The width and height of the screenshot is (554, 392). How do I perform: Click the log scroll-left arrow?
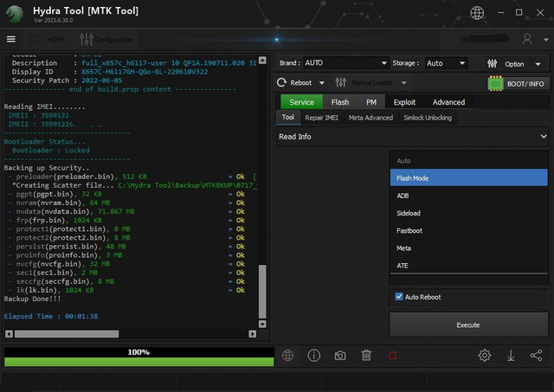(x=10, y=334)
